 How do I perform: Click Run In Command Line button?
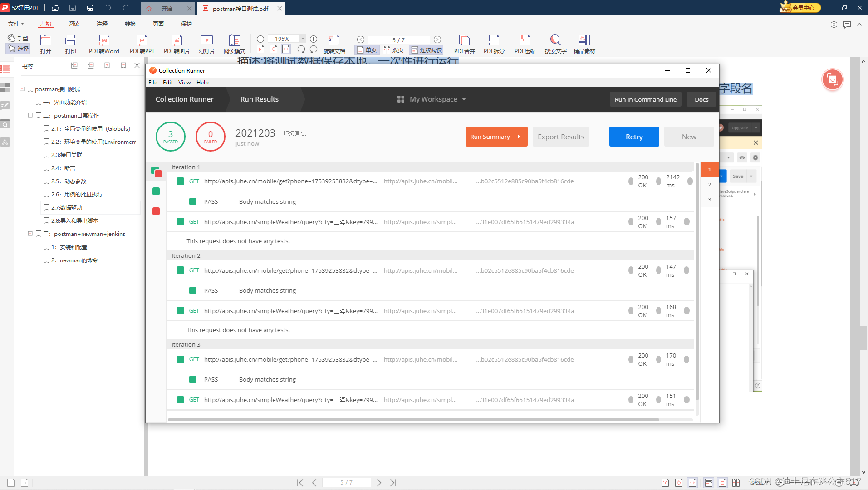pos(645,99)
